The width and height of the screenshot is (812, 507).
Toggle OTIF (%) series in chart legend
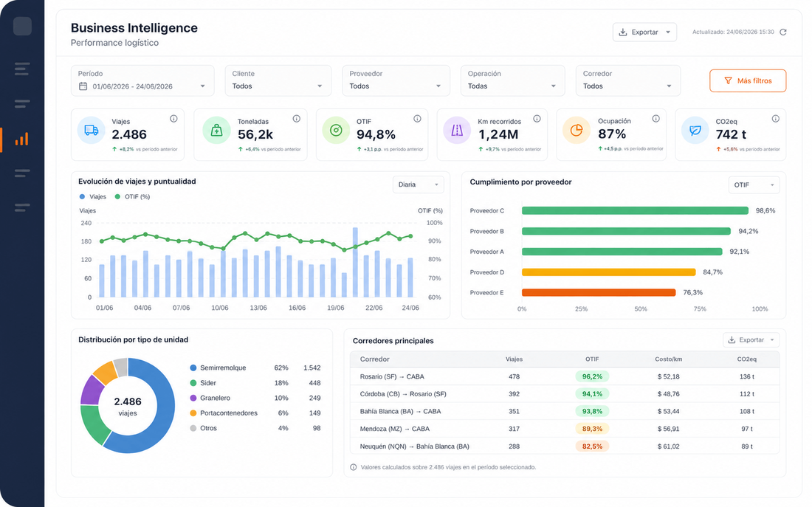tap(132, 197)
